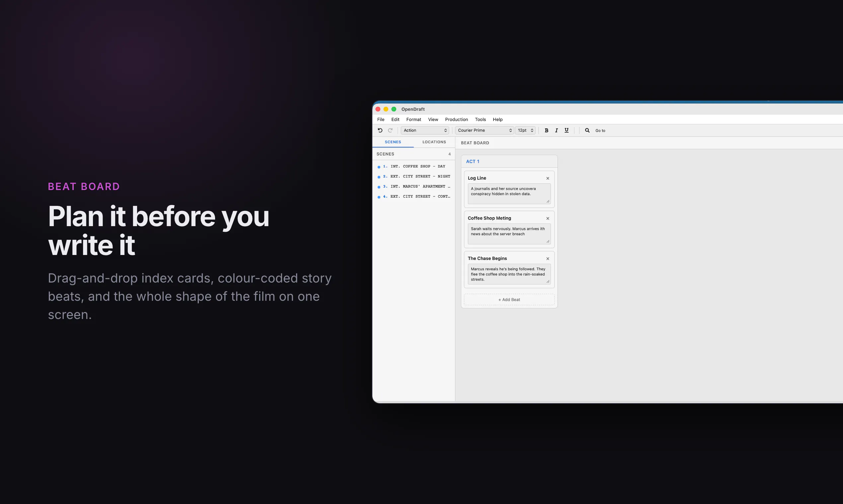Click The Chase Begins beat title
Screen dimensions: 843x504
point(487,258)
